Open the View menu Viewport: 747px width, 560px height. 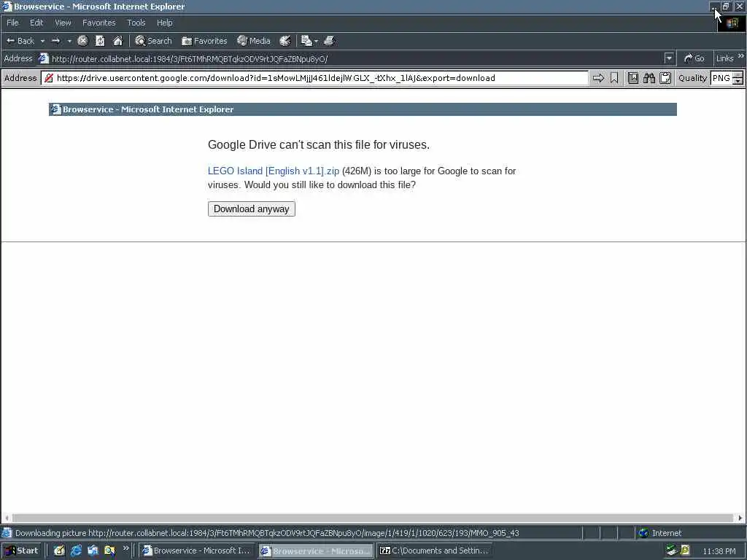pos(63,23)
